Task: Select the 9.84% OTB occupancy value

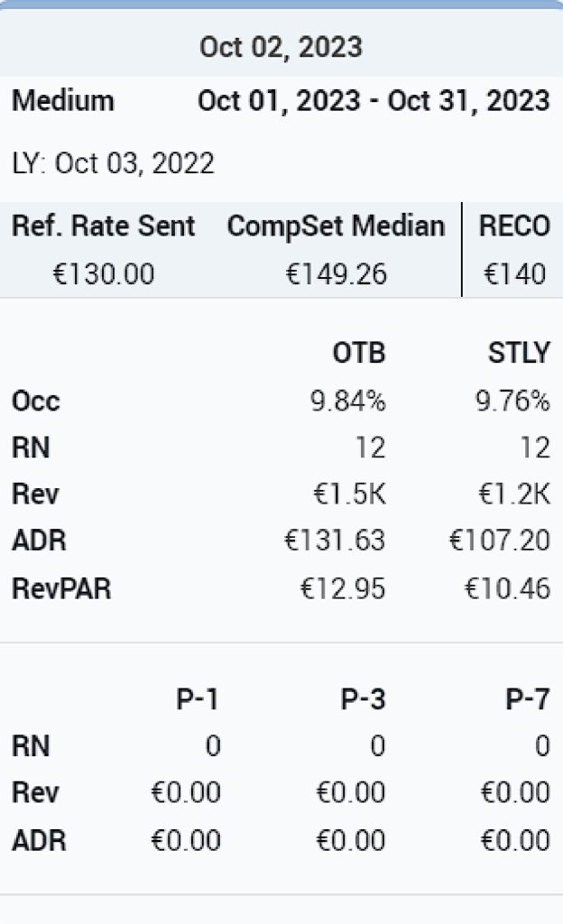Action: click(348, 402)
